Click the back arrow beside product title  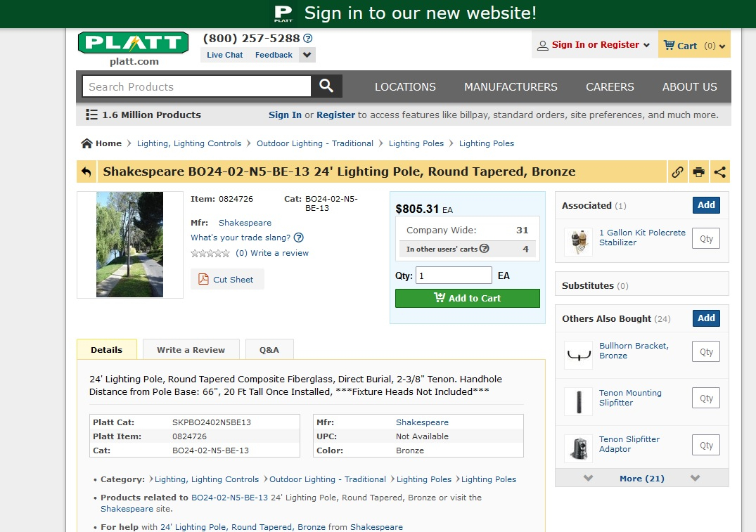[x=87, y=171]
